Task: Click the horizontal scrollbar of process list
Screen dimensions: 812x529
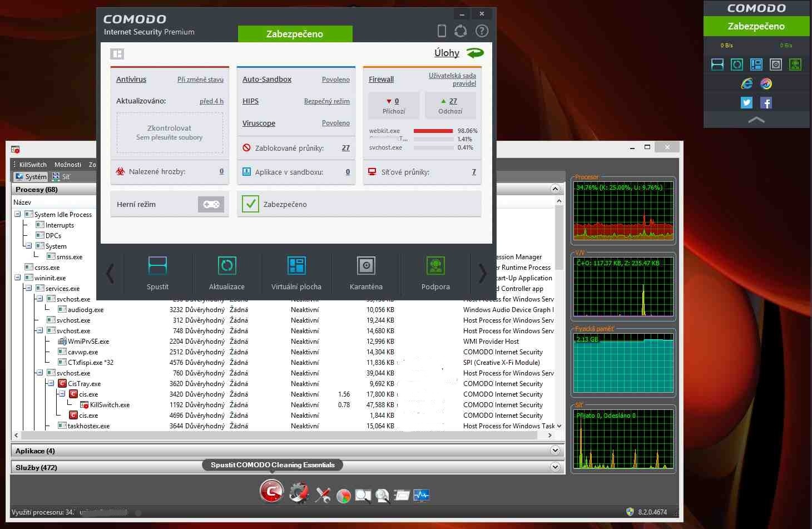Action: tap(278, 436)
